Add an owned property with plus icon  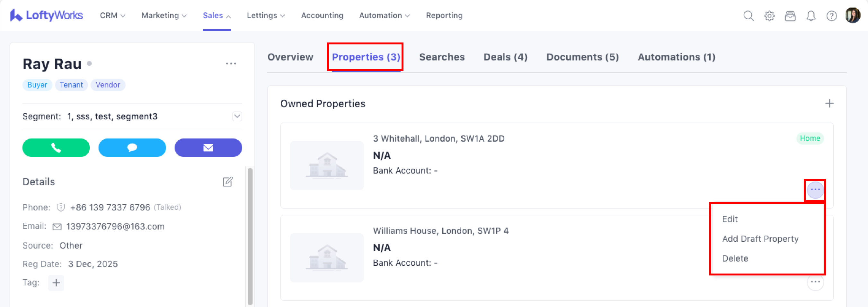829,104
